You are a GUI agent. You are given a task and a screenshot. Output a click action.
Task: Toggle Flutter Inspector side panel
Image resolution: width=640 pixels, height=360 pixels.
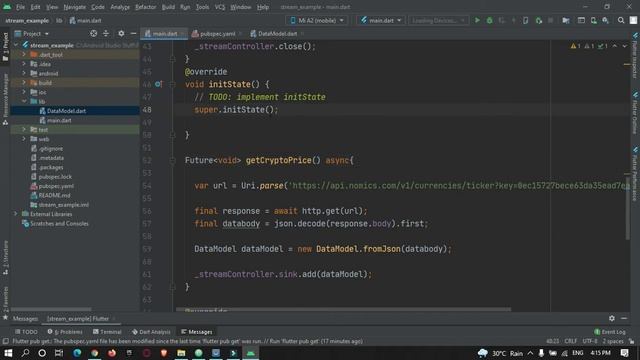click(x=635, y=55)
